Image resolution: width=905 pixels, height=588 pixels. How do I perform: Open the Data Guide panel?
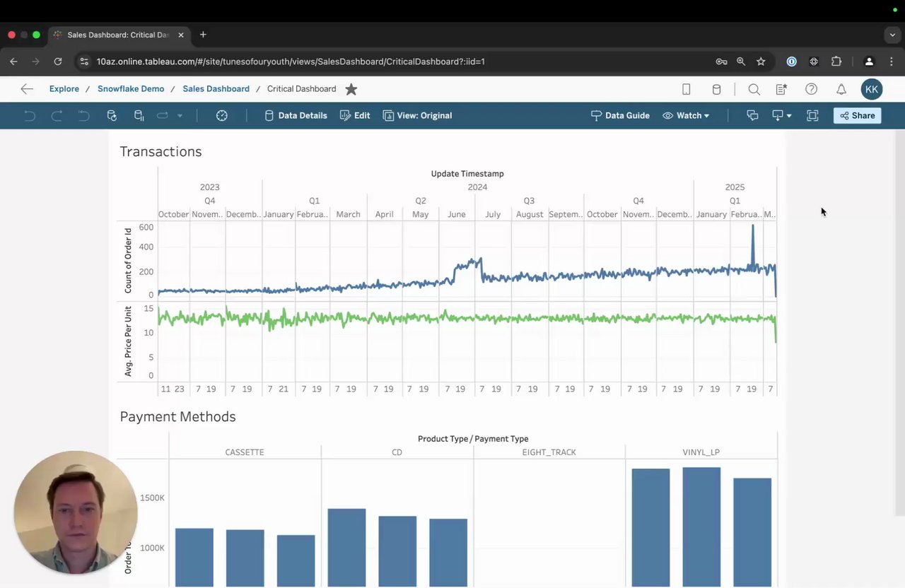click(620, 115)
